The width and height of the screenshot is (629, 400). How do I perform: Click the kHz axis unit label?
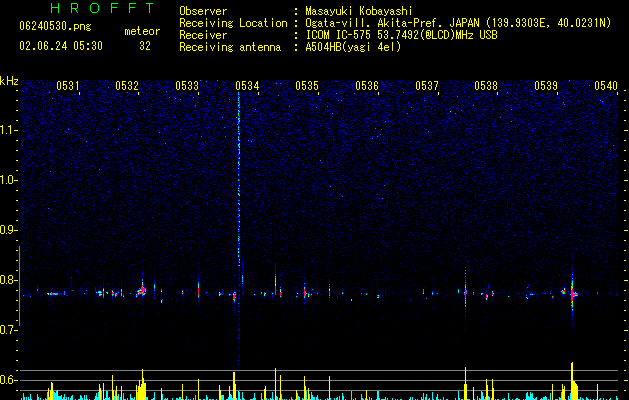9,81
